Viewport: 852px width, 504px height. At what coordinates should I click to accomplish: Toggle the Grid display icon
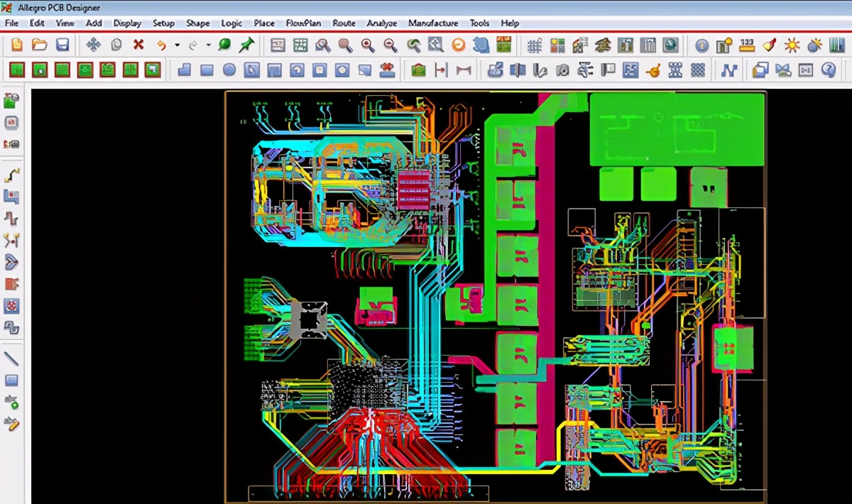tap(535, 45)
